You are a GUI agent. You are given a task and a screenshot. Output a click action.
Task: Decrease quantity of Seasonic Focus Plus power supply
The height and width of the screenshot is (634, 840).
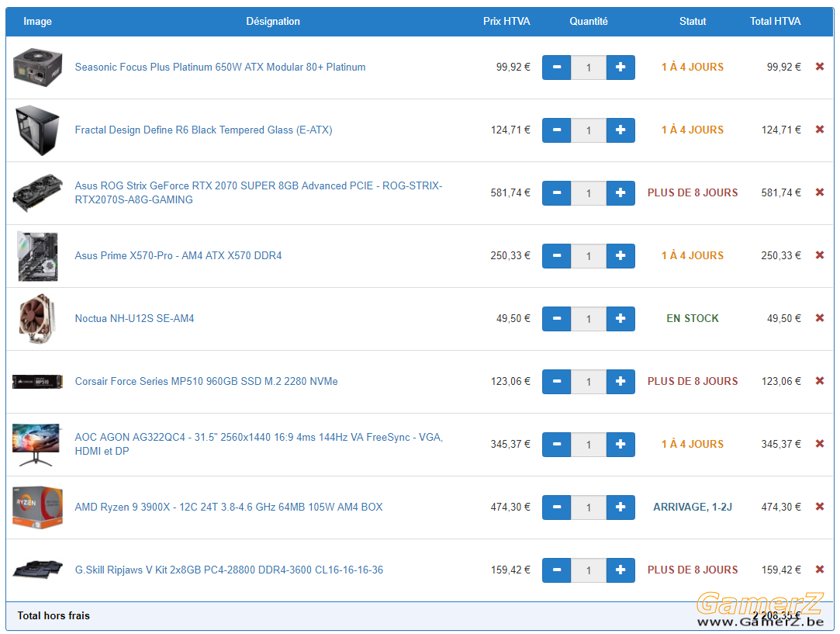pyautogui.click(x=557, y=68)
